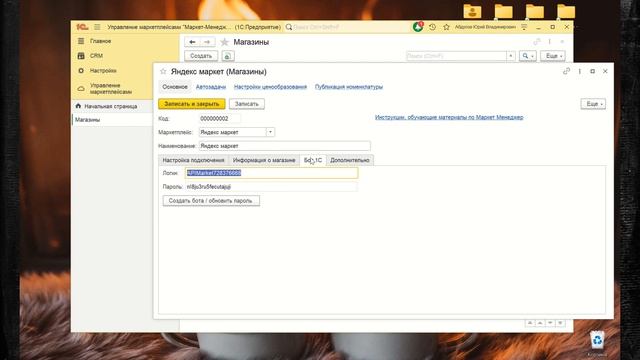
Task: Open service settings icon beside user name
Action: 524,27
